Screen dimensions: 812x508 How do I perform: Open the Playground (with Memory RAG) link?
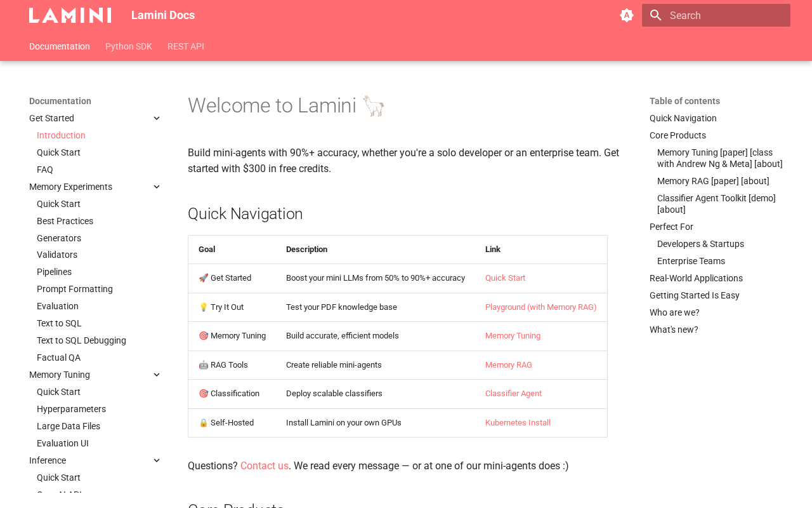pos(541,307)
